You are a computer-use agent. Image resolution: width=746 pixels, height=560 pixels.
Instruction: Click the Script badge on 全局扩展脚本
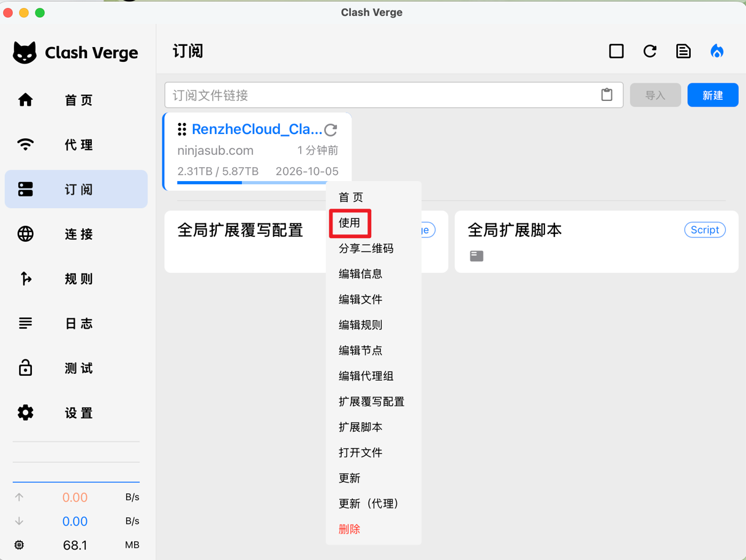tap(705, 230)
